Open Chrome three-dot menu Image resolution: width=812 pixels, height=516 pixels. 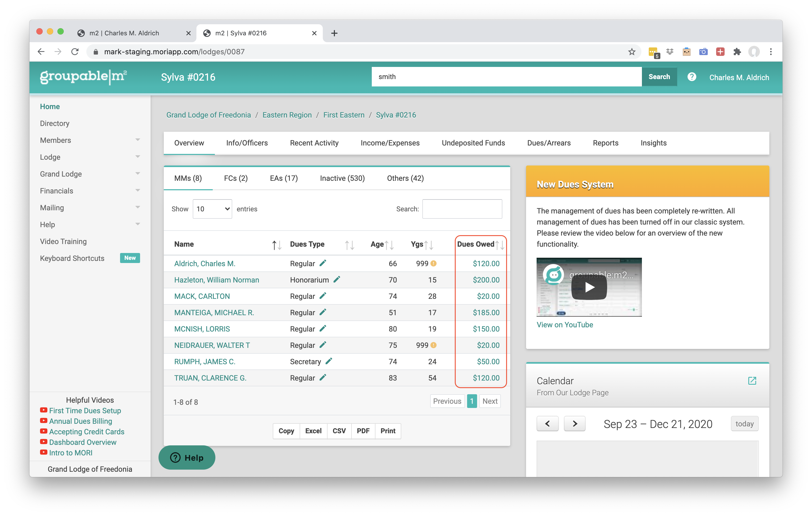pyautogui.click(x=771, y=52)
